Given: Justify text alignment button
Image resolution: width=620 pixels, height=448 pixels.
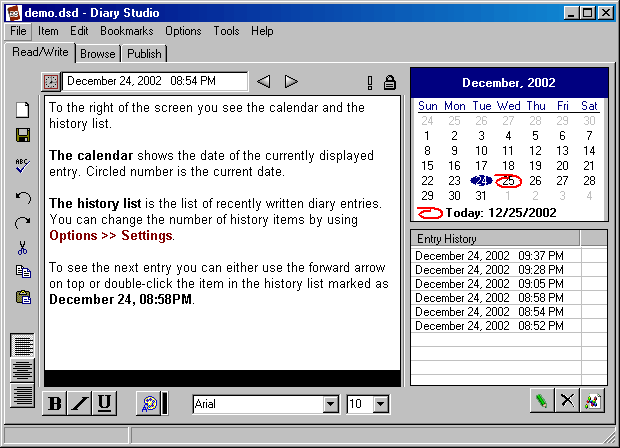Looking at the screenshot, I should click(x=23, y=395).
